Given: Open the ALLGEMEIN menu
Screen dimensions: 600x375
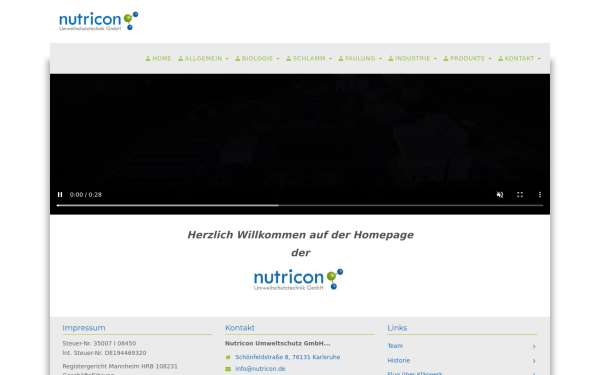Looking at the screenshot, I should pyautogui.click(x=203, y=59).
